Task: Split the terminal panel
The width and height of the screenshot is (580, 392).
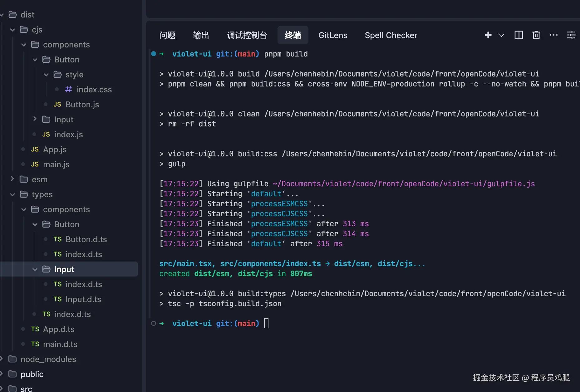Action: tap(519, 35)
